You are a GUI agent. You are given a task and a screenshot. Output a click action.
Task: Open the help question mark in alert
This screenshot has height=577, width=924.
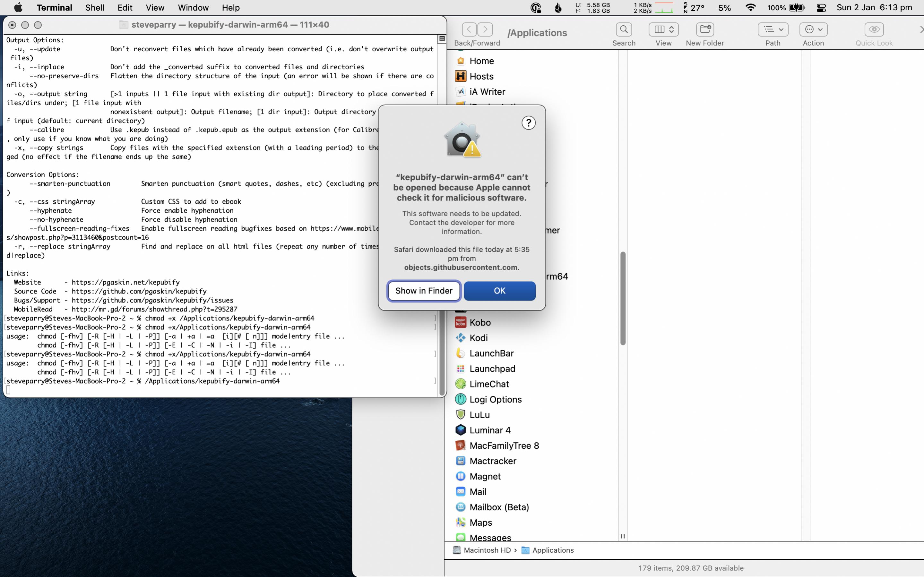529,123
